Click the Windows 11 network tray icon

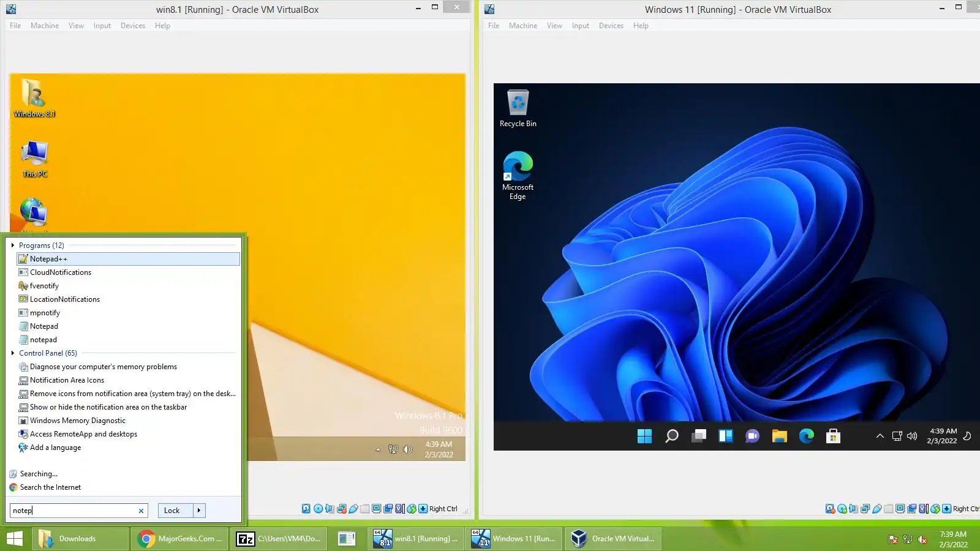pyautogui.click(x=897, y=436)
